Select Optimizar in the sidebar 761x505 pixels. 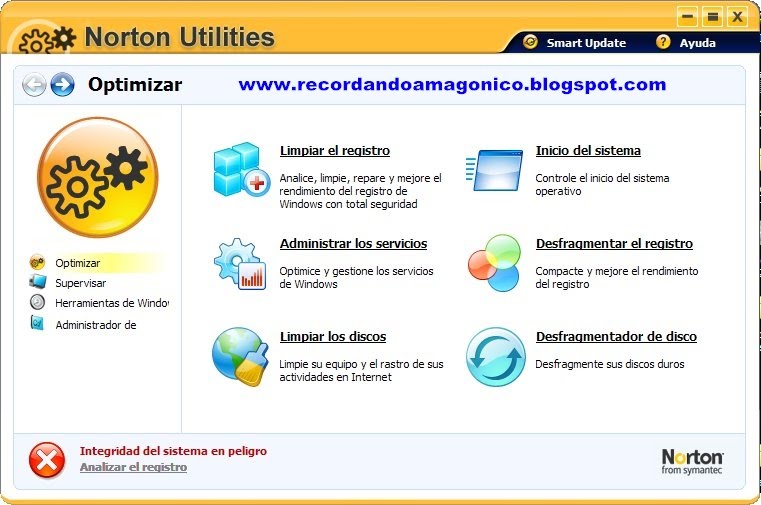coord(78,263)
